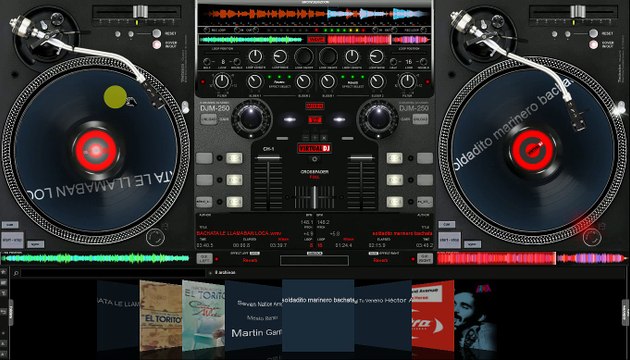630x360 pixels.
Task: Click the left deck loop value 8
Action: point(222,62)
